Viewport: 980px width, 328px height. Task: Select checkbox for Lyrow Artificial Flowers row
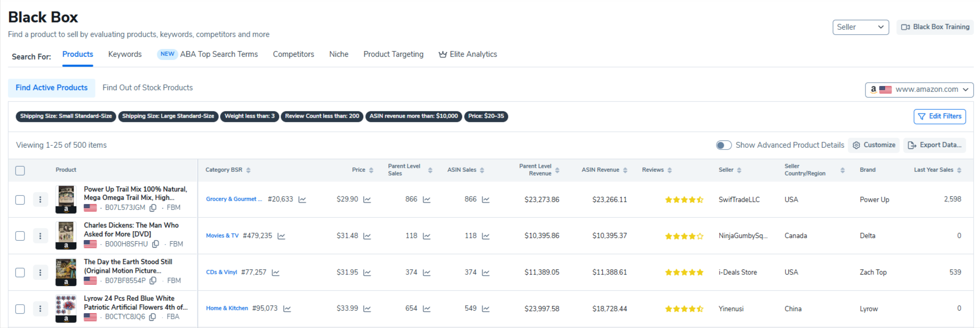[20, 309]
